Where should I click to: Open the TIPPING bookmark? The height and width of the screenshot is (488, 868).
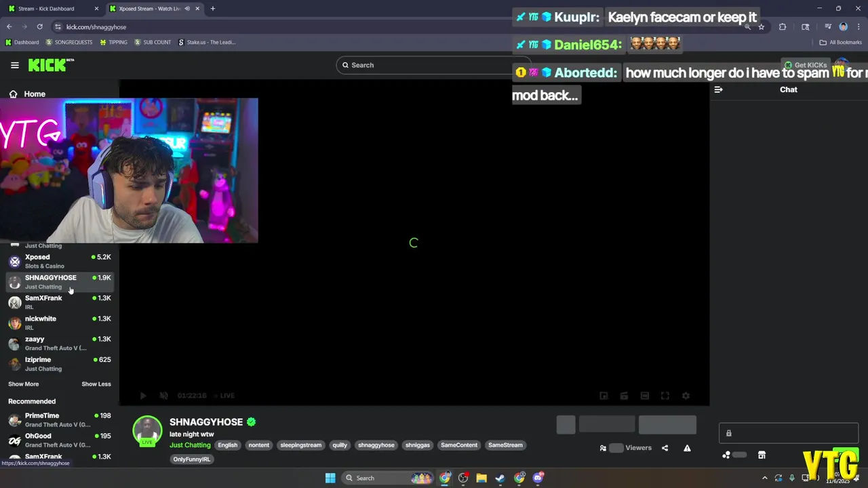click(113, 42)
